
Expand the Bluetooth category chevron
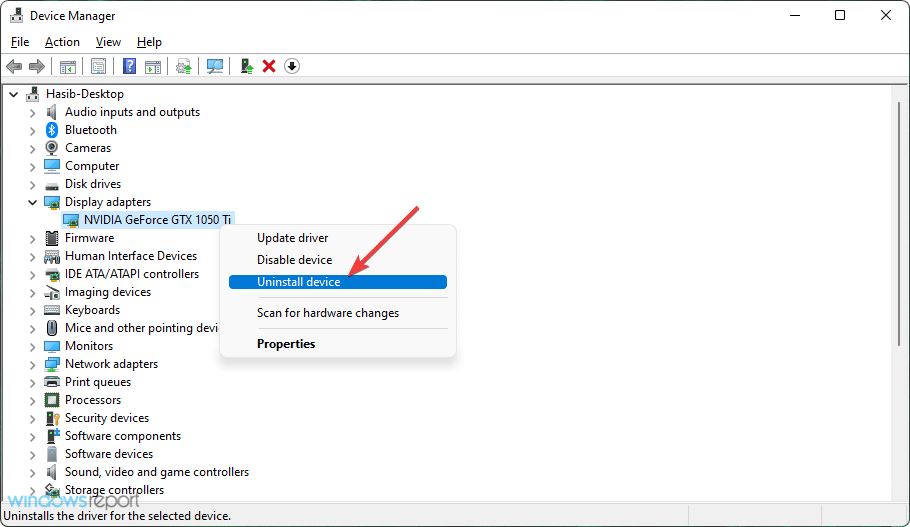click(32, 130)
